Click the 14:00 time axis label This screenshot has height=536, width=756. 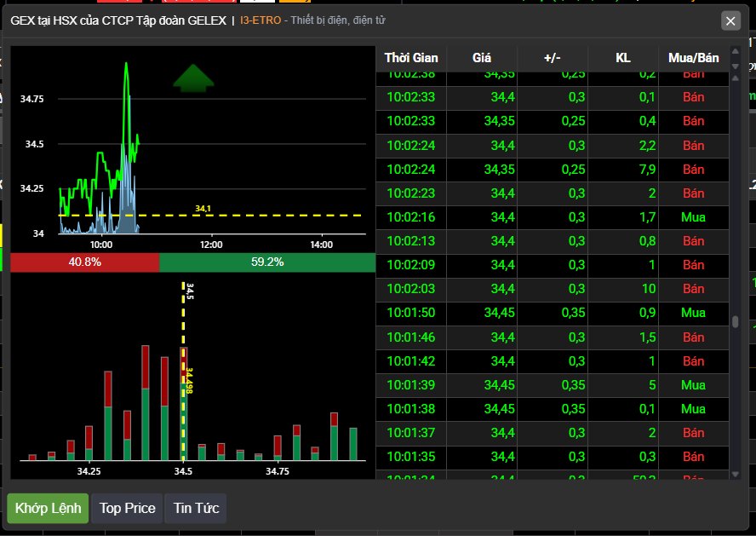[322, 245]
